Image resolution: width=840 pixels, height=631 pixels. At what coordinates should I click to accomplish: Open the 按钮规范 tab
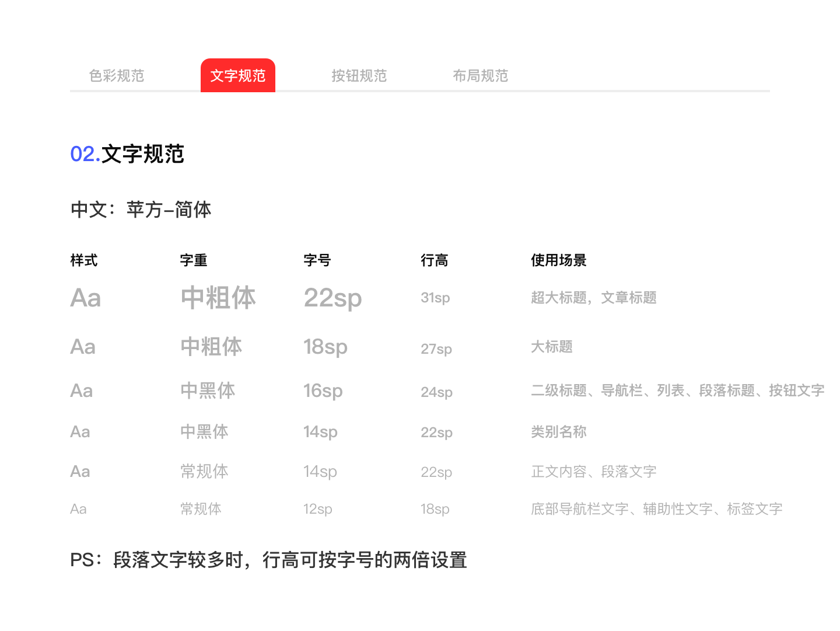[x=359, y=76]
